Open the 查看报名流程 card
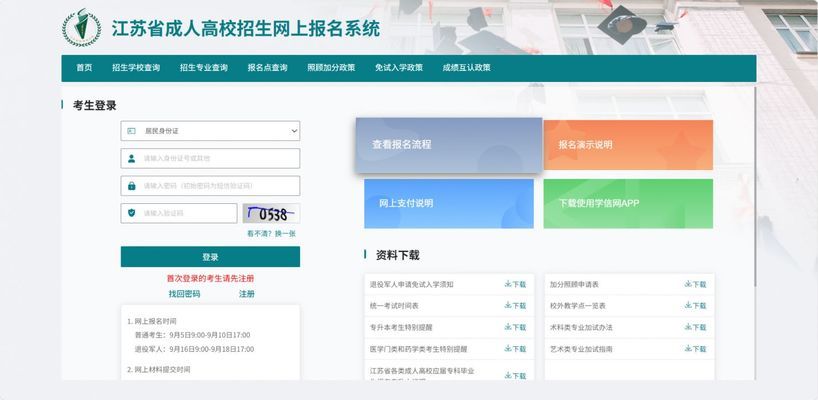Image resolution: width=818 pixels, height=400 pixels. (448, 145)
